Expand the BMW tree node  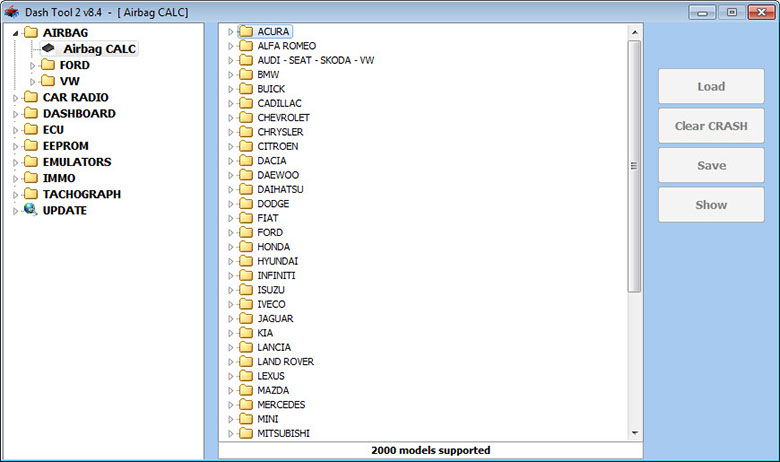click(x=231, y=75)
